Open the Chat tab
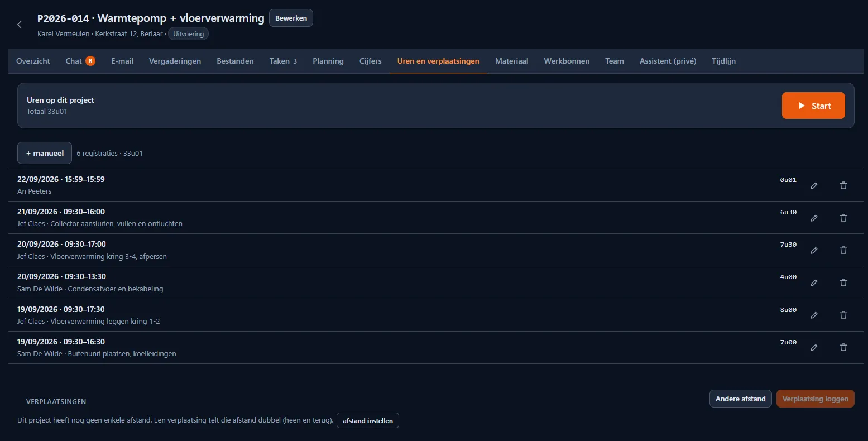This screenshot has height=441, width=868. (x=80, y=61)
